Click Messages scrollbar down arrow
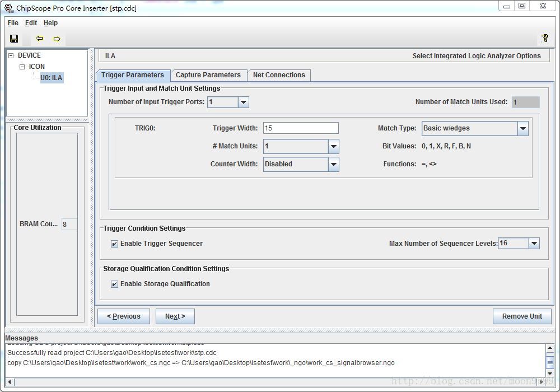Screen dimensions: 560x392 (x=550, y=374)
